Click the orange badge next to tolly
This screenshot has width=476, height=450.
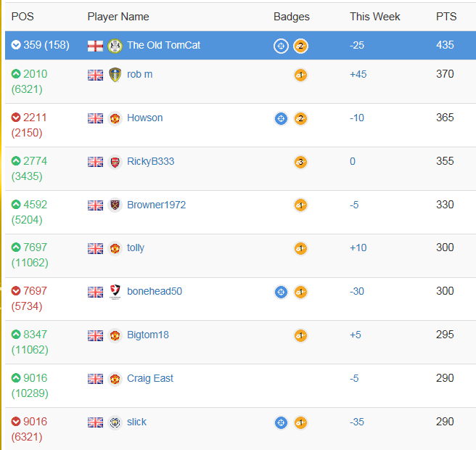click(x=300, y=248)
